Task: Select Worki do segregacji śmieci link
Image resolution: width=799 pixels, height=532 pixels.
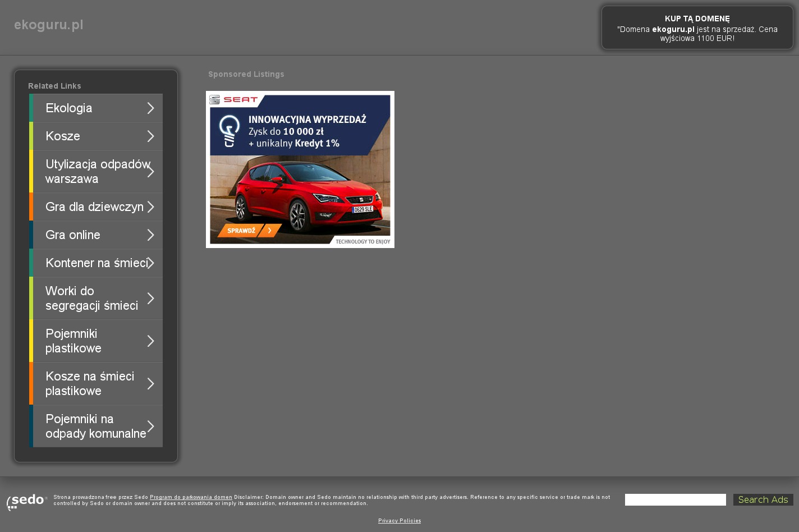Action: pyautogui.click(x=91, y=299)
